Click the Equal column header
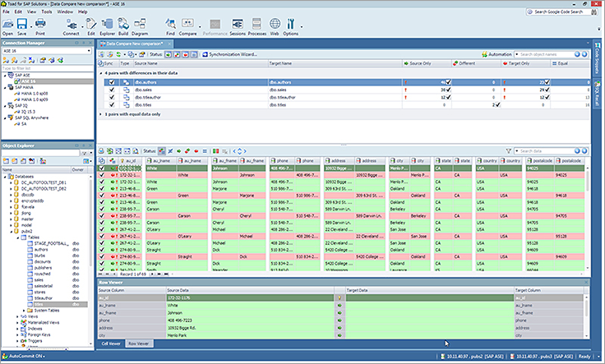Viewport: 605px width, 364px height. tap(570, 63)
